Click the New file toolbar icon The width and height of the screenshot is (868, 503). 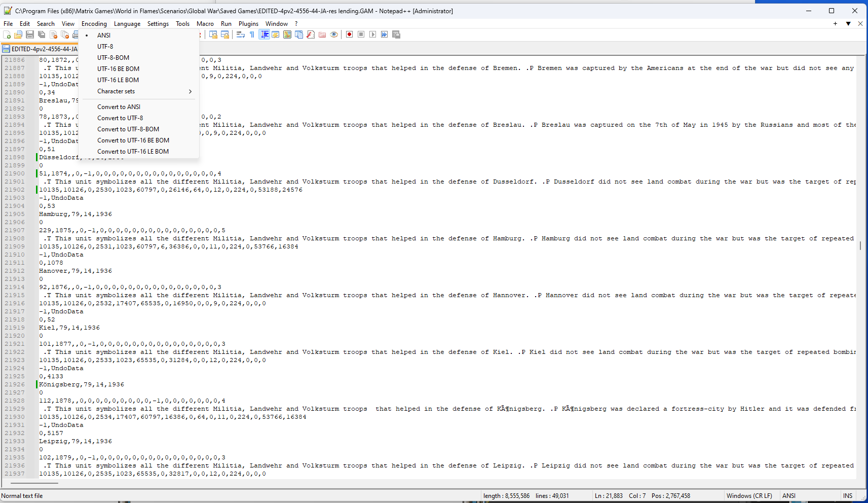[x=7, y=34]
